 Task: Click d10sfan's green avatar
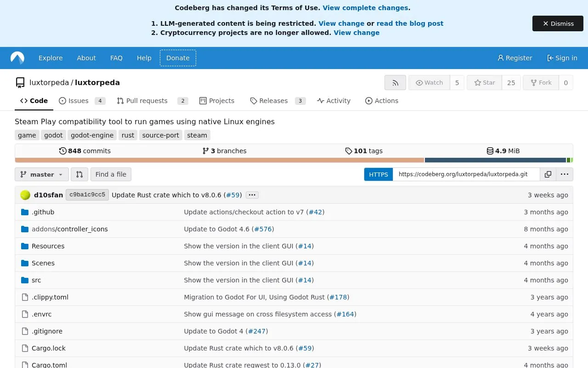coord(25,195)
